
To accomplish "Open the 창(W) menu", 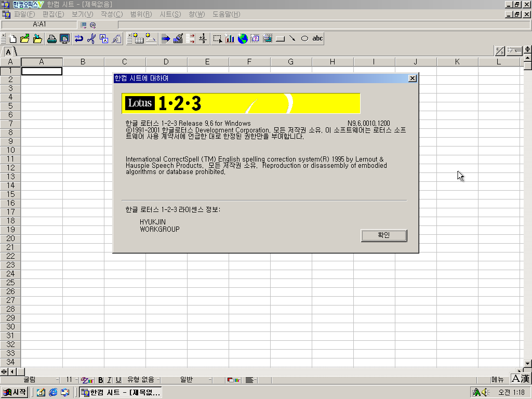I will (197, 14).
